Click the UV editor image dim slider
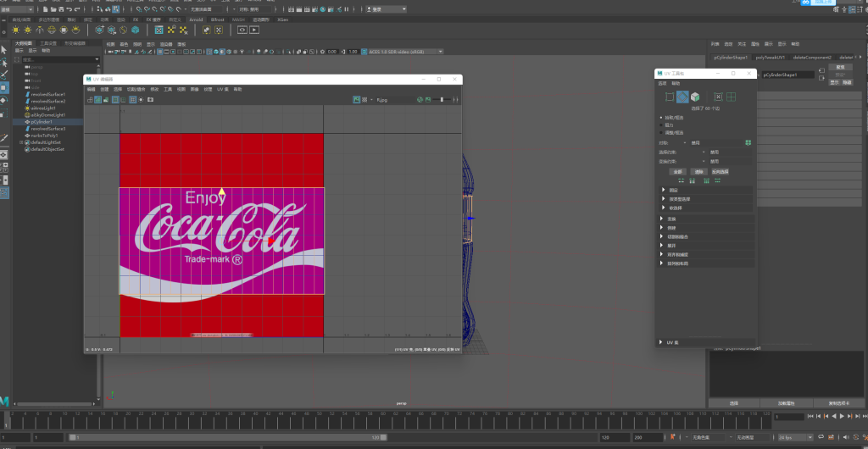This screenshot has width=868, height=449. click(441, 99)
